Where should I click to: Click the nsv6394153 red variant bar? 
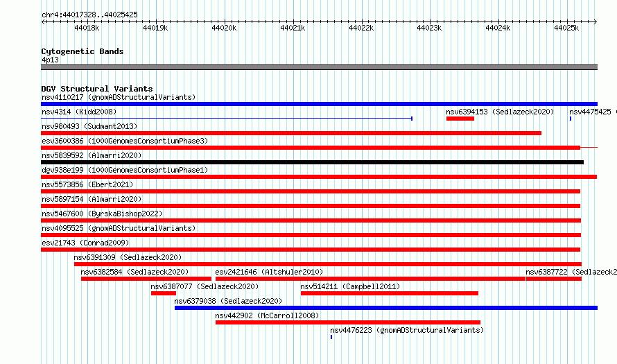coord(460,119)
